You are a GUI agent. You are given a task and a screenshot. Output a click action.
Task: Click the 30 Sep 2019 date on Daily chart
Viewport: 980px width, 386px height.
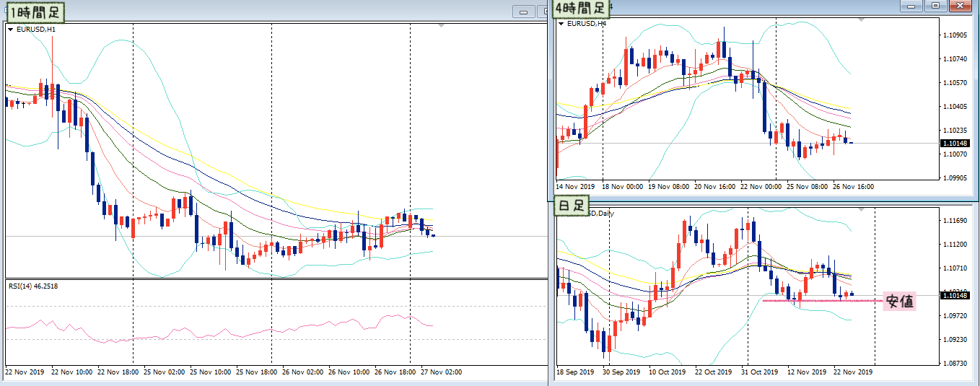point(621,372)
